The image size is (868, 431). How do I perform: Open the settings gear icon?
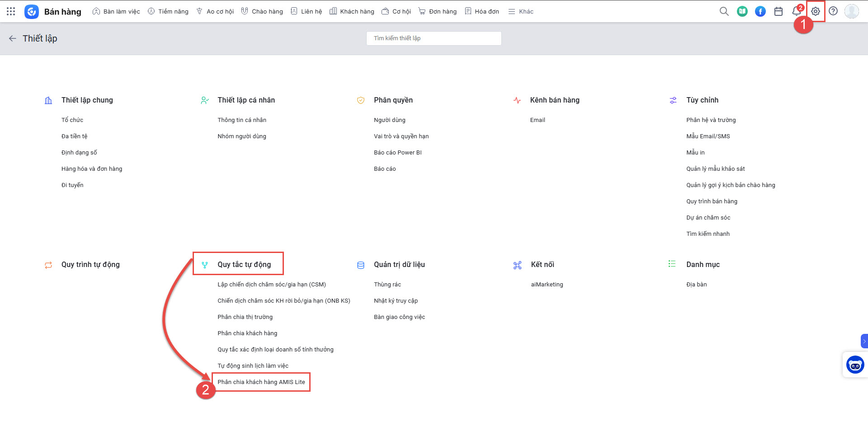(815, 11)
